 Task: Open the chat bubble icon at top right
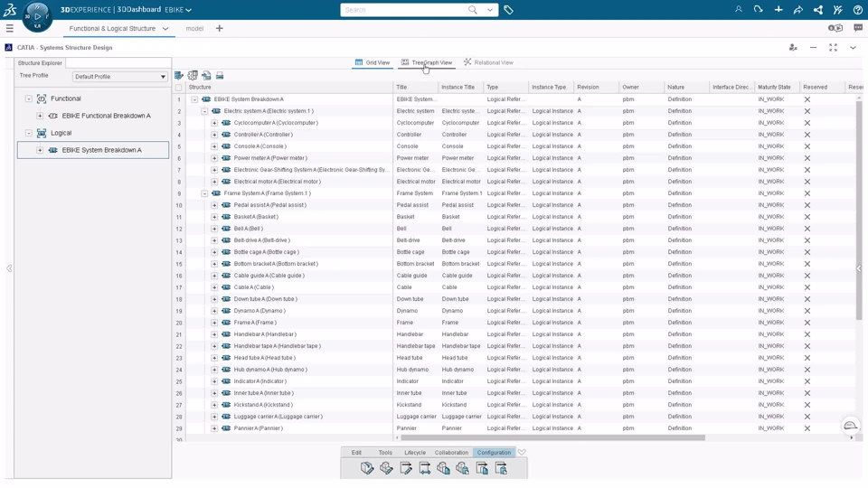point(858,28)
